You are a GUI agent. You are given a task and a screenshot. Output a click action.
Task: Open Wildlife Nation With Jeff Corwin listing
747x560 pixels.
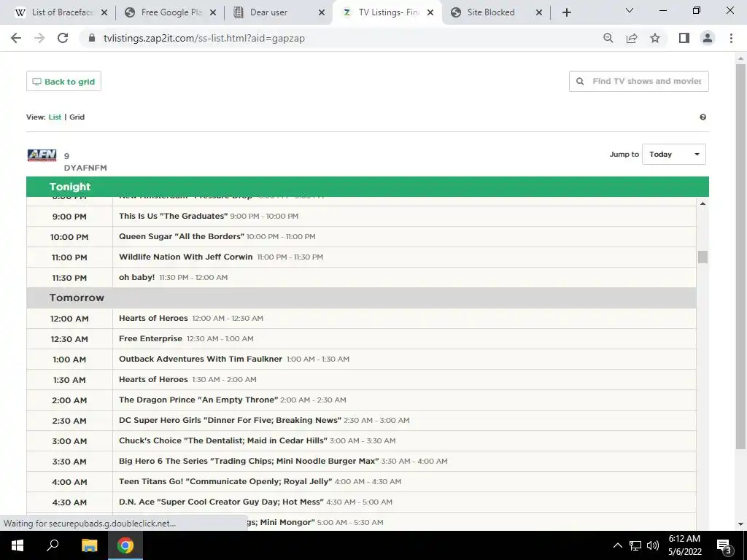click(x=186, y=257)
